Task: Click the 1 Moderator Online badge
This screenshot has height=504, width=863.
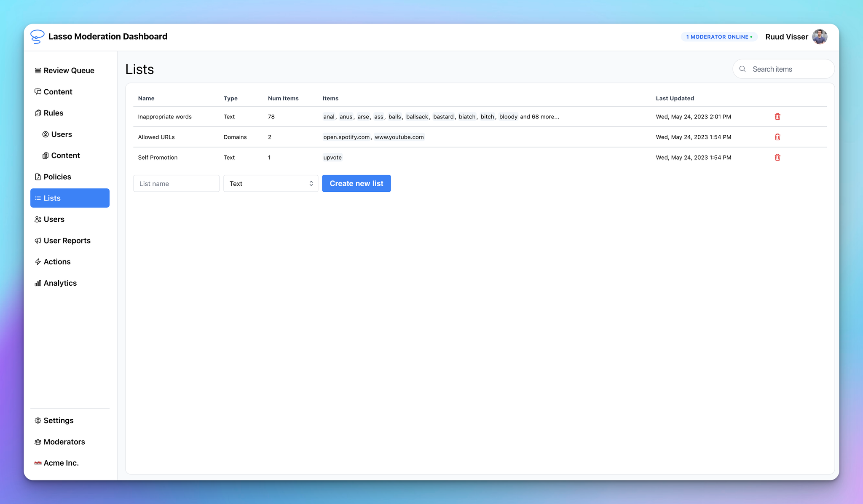Action: tap(719, 37)
